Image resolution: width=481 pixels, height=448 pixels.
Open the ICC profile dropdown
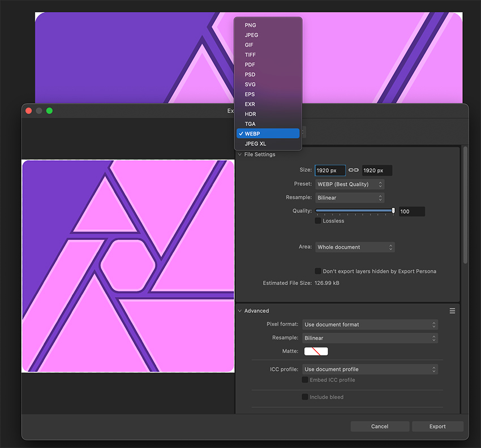(370, 369)
